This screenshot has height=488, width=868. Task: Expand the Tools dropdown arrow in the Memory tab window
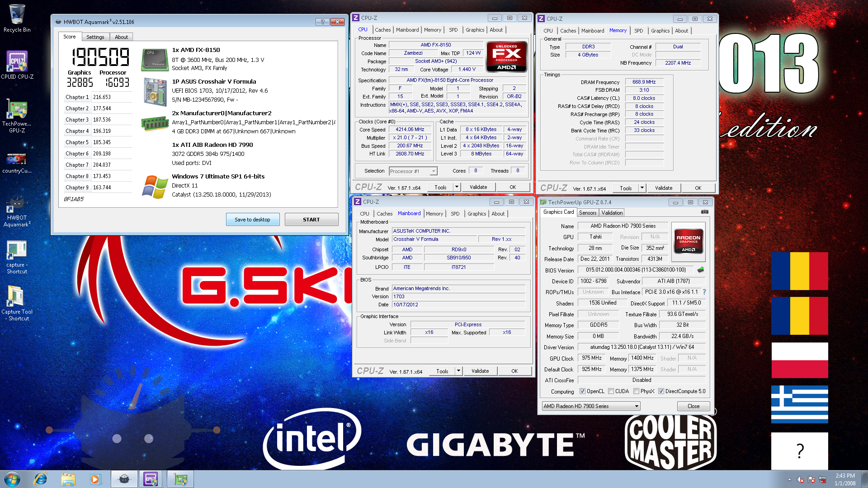(x=642, y=188)
